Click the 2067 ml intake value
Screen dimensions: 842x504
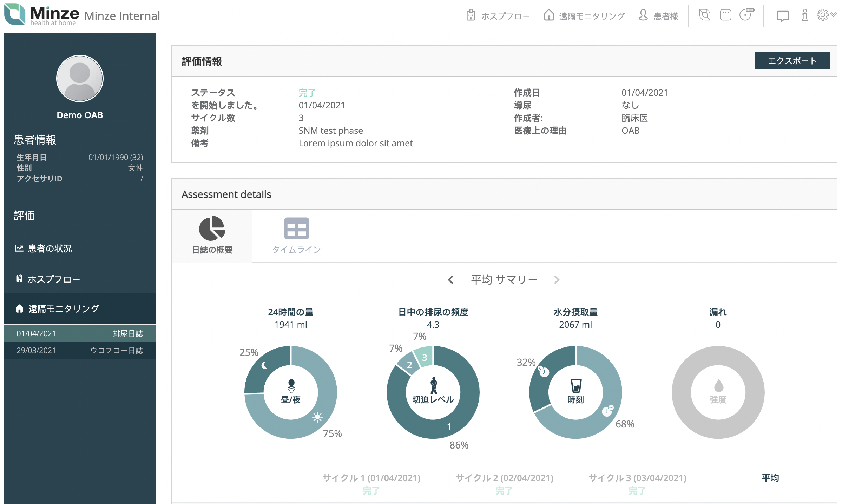click(575, 325)
